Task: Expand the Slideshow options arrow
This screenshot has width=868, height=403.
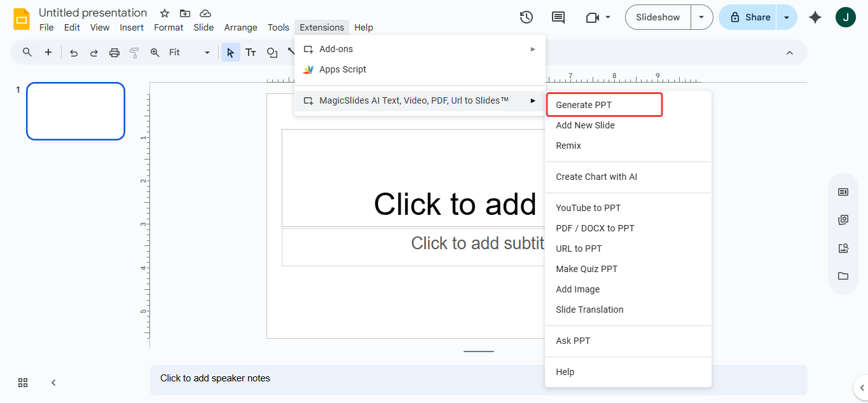Action: pos(701,17)
